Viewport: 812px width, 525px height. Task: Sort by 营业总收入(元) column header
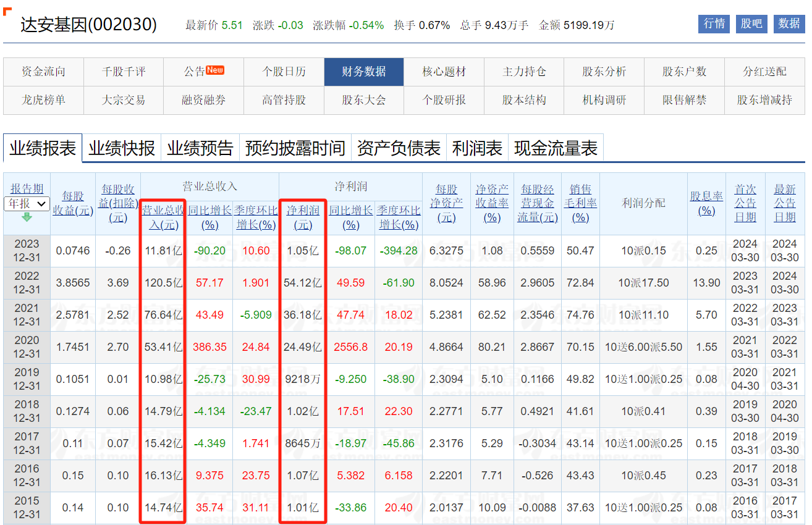(163, 217)
